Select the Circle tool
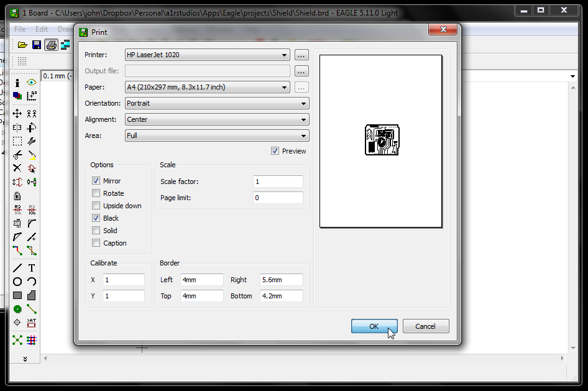 click(x=17, y=282)
